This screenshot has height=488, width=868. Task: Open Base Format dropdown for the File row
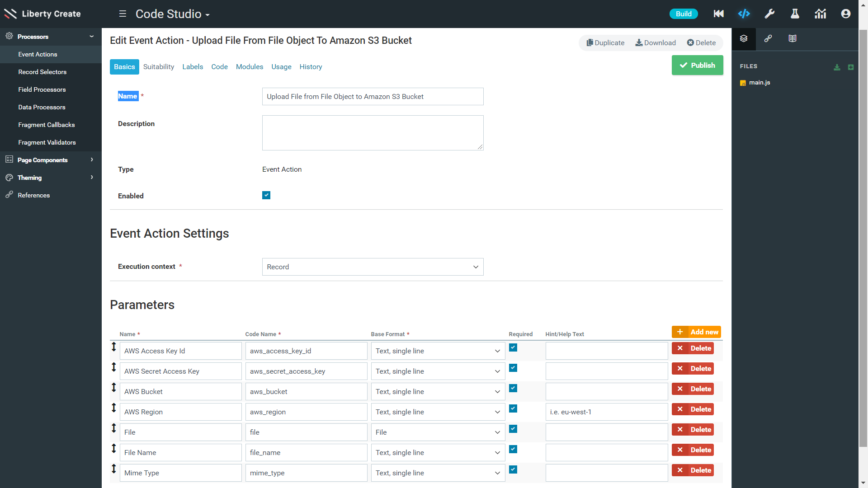tap(438, 432)
